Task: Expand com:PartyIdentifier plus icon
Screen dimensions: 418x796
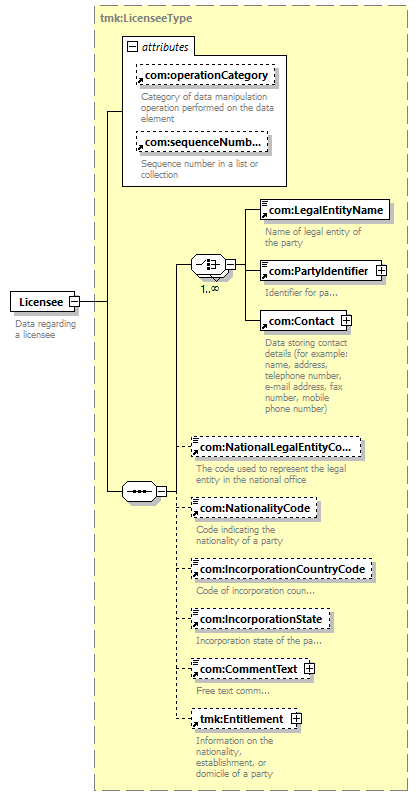Action: [381, 271]
